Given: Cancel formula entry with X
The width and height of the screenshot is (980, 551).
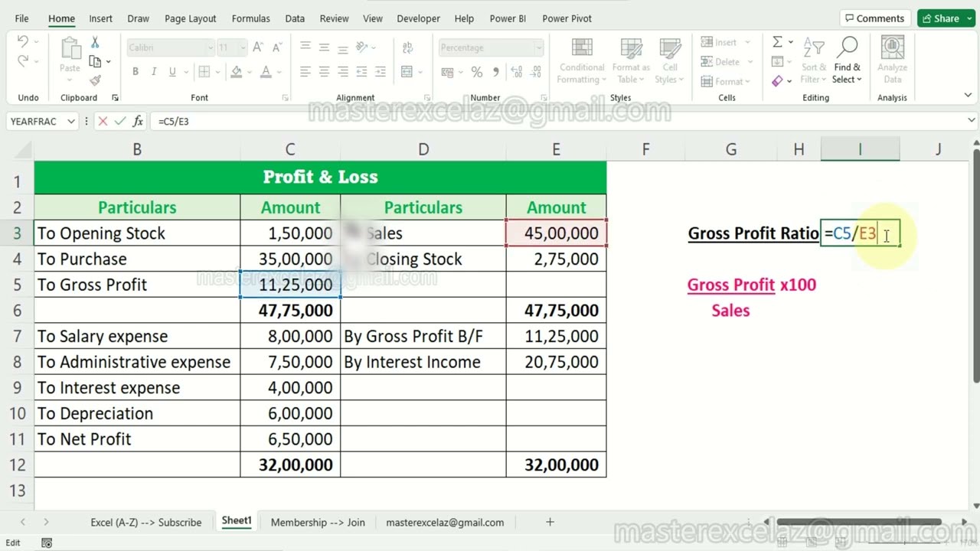Looking at the screenshot, I should (103, 121).
